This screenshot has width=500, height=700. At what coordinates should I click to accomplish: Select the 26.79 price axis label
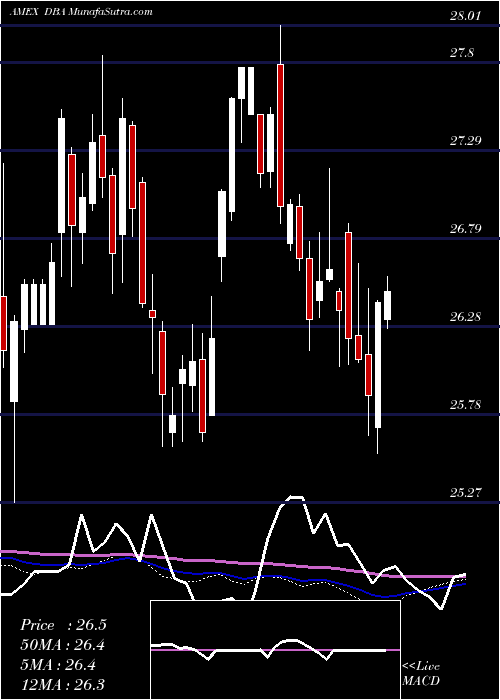click(465, 229)
